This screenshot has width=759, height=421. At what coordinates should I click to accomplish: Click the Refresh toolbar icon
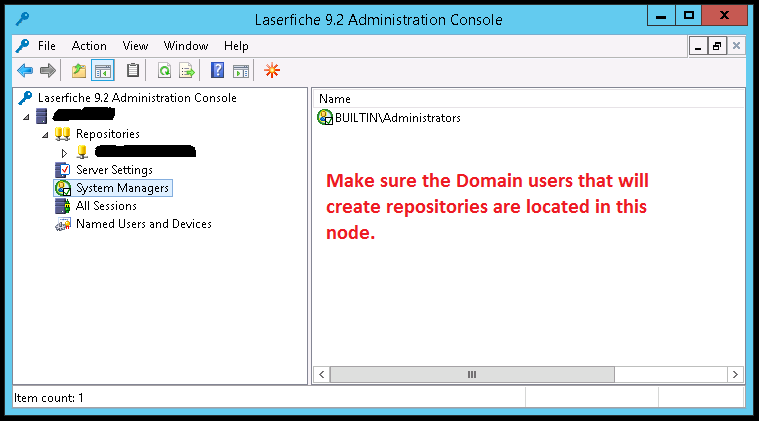coord(165,71)
